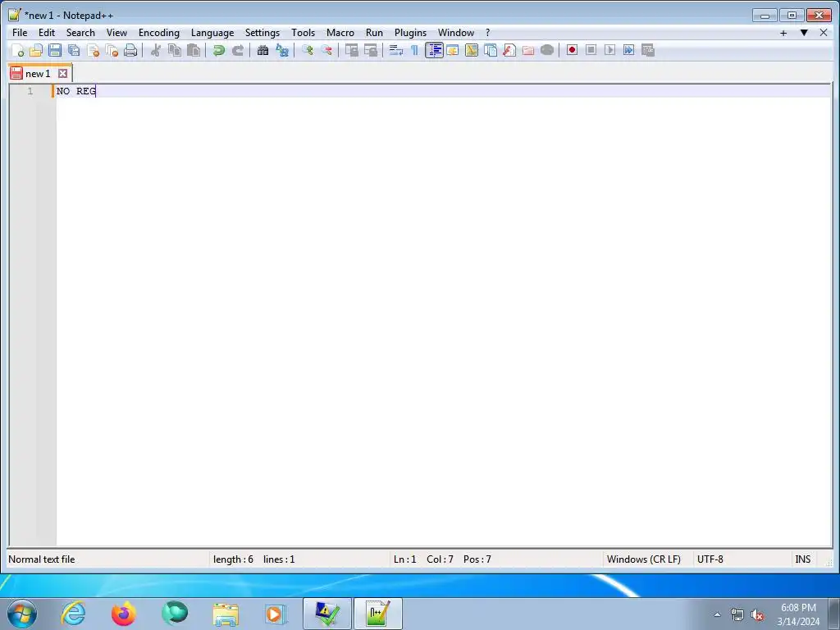Click the X at menu bar right
Image resolution: width=840 pixels, height=630 pixels.
824,33
